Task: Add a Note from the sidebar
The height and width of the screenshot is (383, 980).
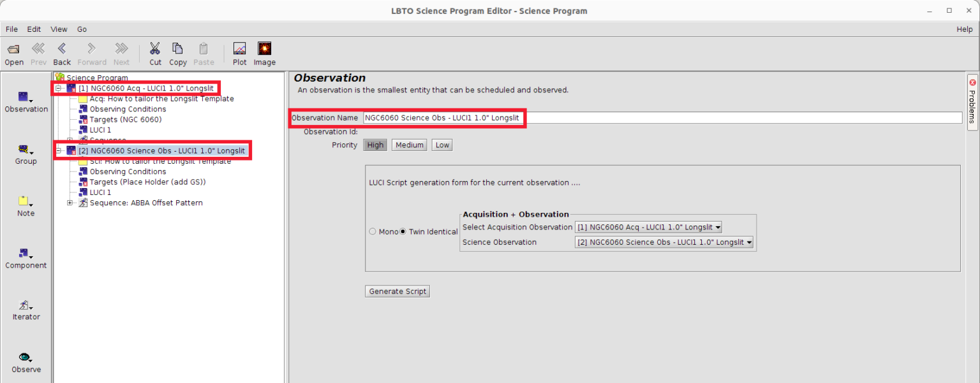Action: coord(26,202)
